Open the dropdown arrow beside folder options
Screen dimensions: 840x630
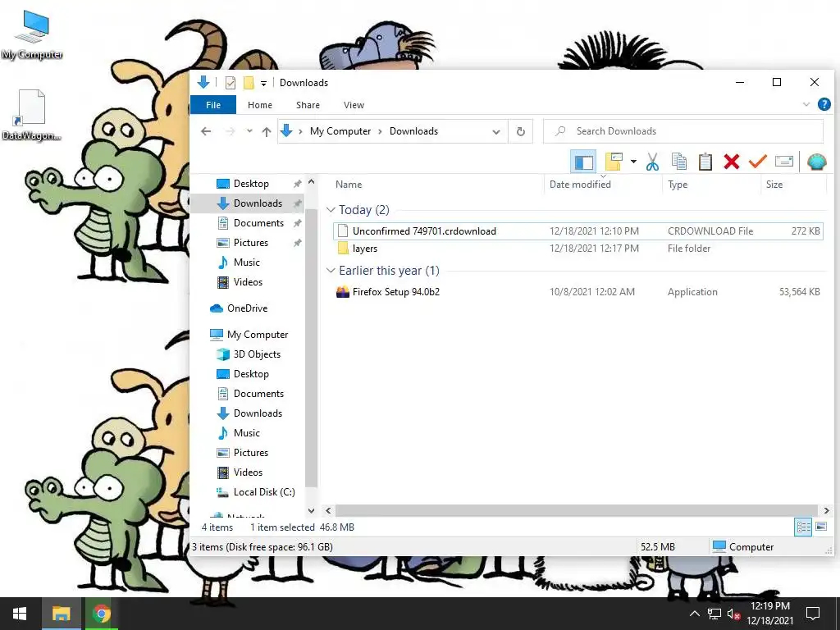[633, 162]
